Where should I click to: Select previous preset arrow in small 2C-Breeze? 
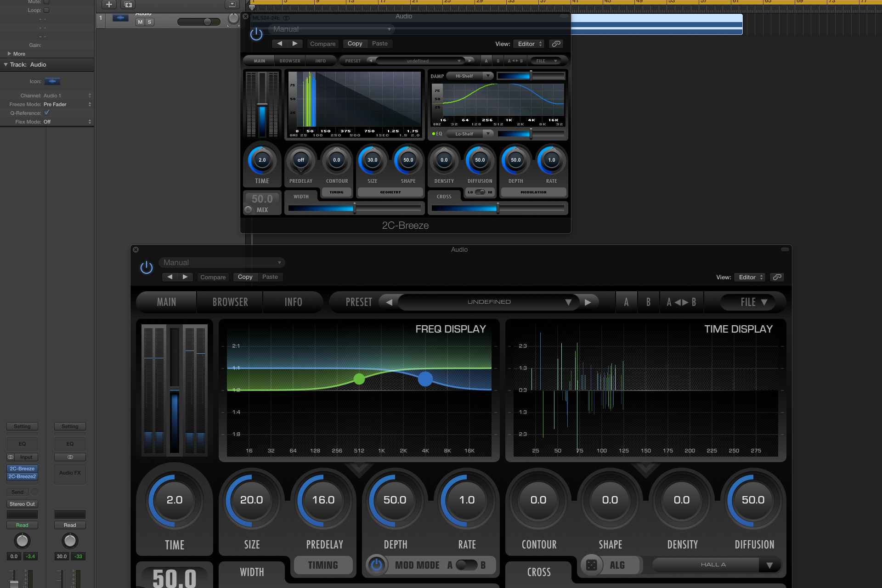pyautogui.click(x=371, y=61)
